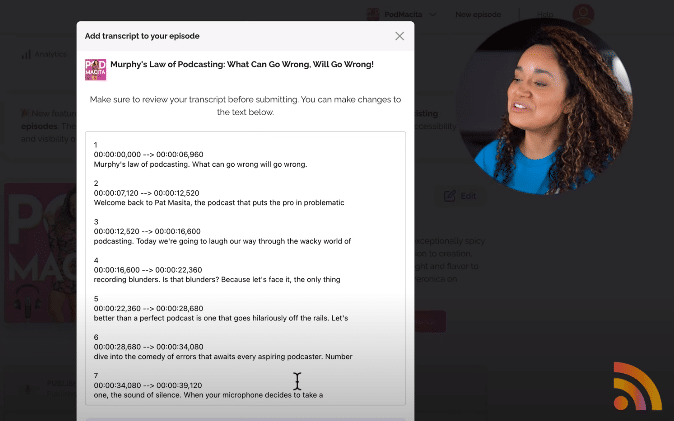Click the 'Welcome back to Pat Masita' subtitle line
Image resolution: width=674 pixels, height=421 pixels.
tap(219, 203)
